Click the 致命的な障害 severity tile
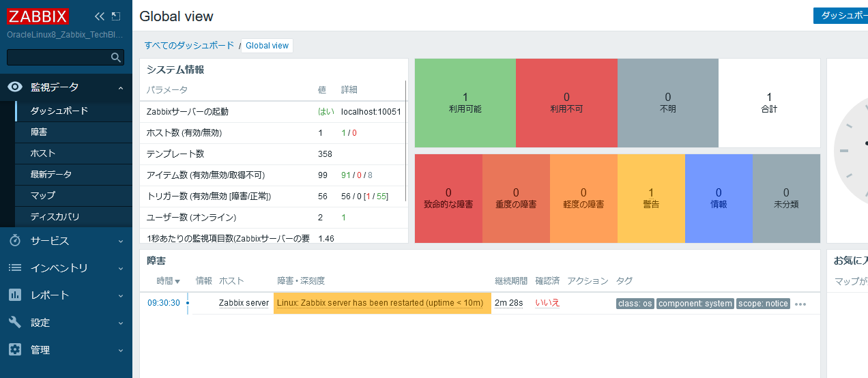 [x=448, y=198]
